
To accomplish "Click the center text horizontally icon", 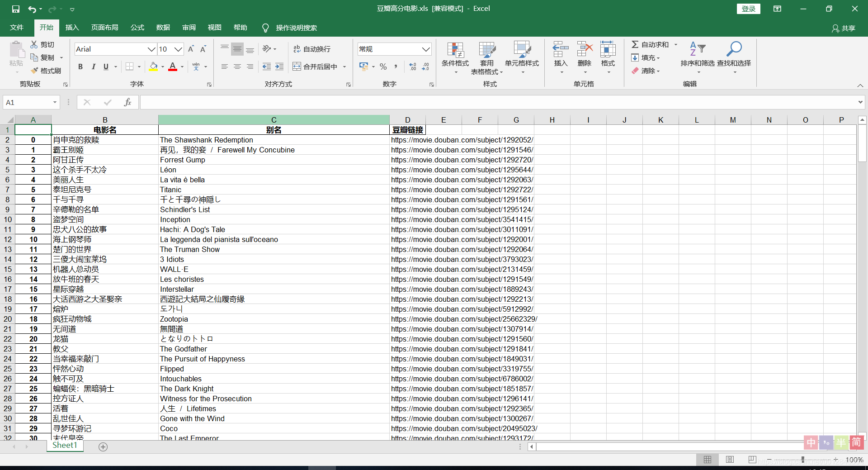I will (237, 66).
